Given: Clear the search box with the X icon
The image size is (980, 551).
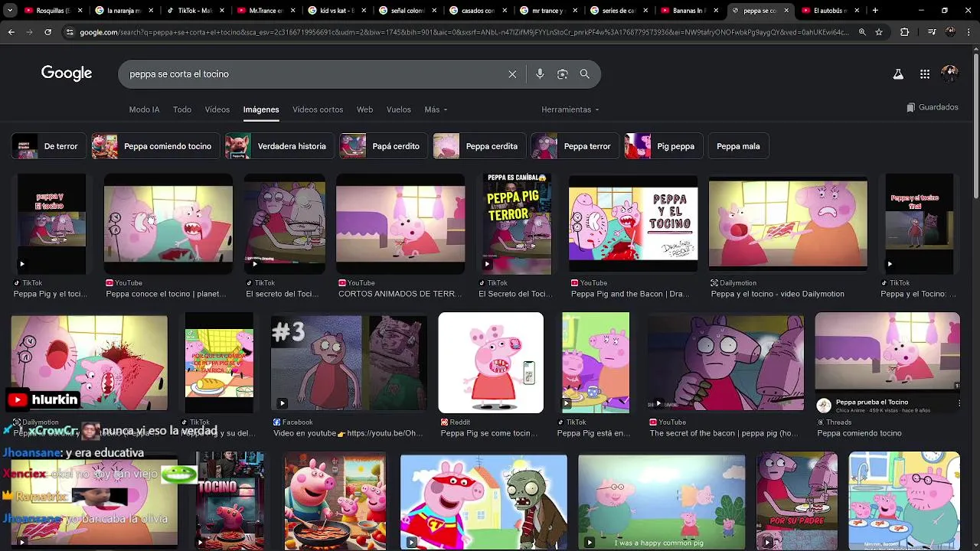Looking at the screenshot, I should point(512,74).
